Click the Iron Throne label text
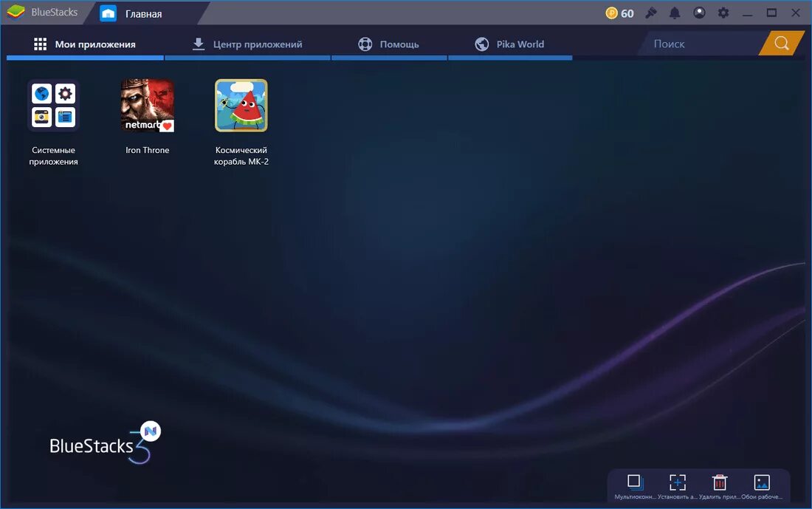812x509 pixels. click(148, 150)
